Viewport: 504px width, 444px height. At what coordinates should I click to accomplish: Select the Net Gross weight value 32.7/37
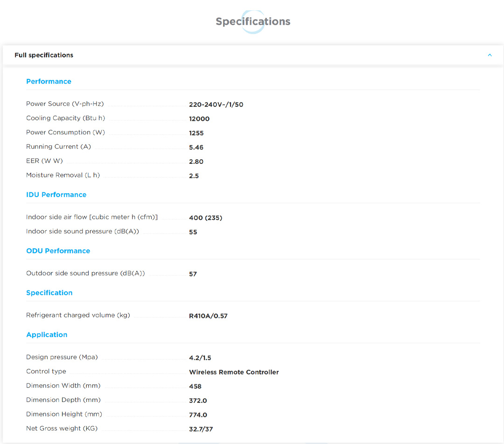coord(201,429)
